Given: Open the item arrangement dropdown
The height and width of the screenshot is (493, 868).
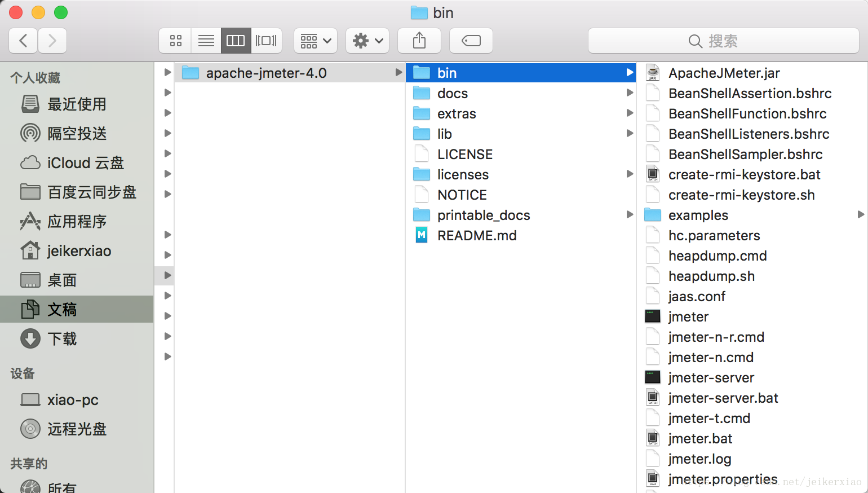Looking at the screenshot, I should 316,41.
